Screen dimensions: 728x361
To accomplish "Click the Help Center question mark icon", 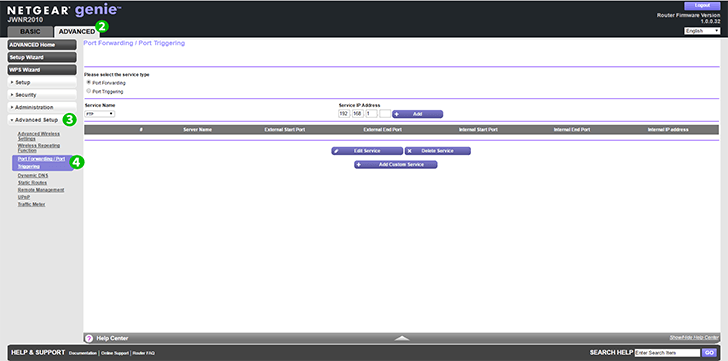I will pos(90,338).
